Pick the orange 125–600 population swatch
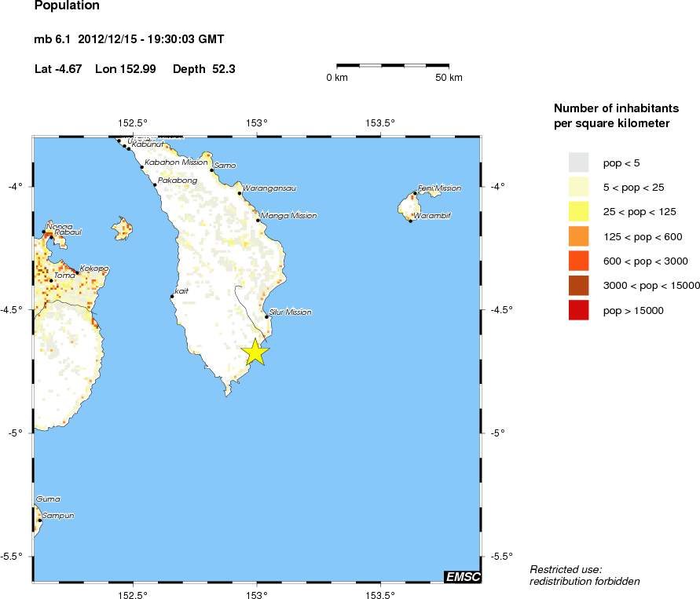 point(578,236)
